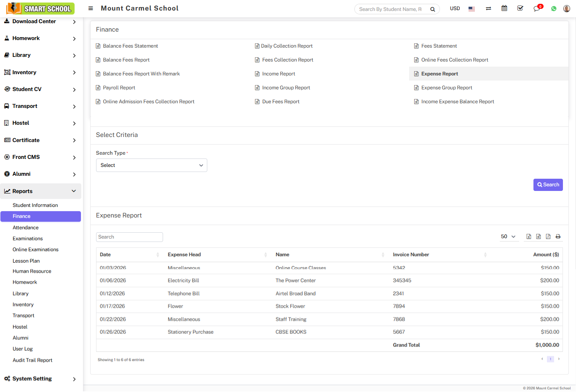
Task: Export the expense report to Excel
Action: tap(529, 236)
